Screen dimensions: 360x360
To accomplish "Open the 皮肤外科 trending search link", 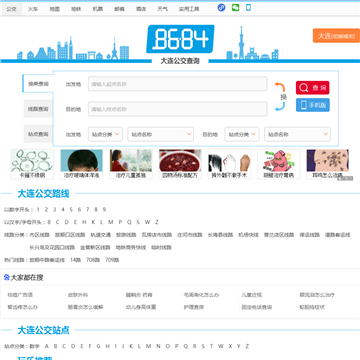I will 78,295.
